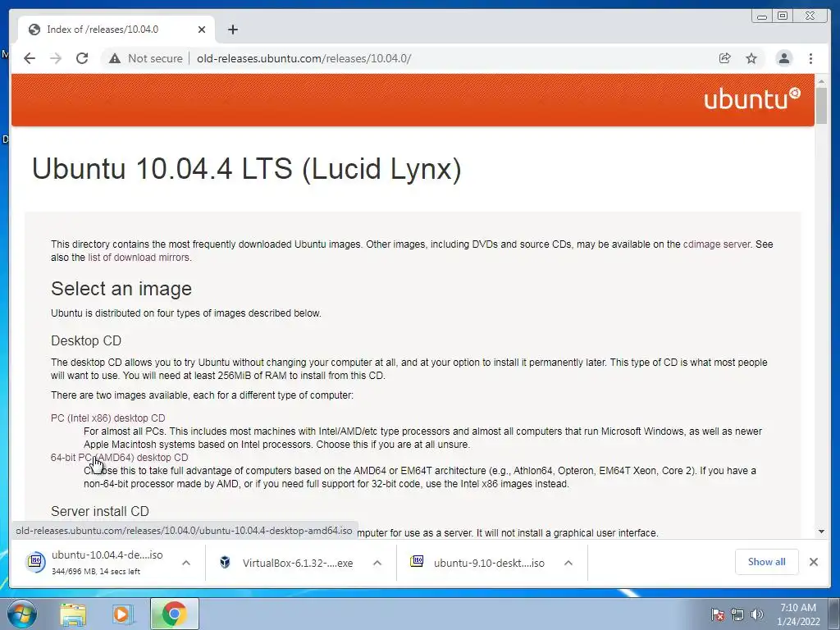
Task: Reload the current page
Action: pyautogui.click(x=82, y=58)
